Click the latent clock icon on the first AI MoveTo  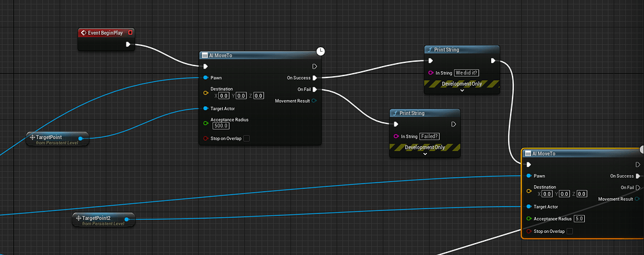click(x=321, y=51)
